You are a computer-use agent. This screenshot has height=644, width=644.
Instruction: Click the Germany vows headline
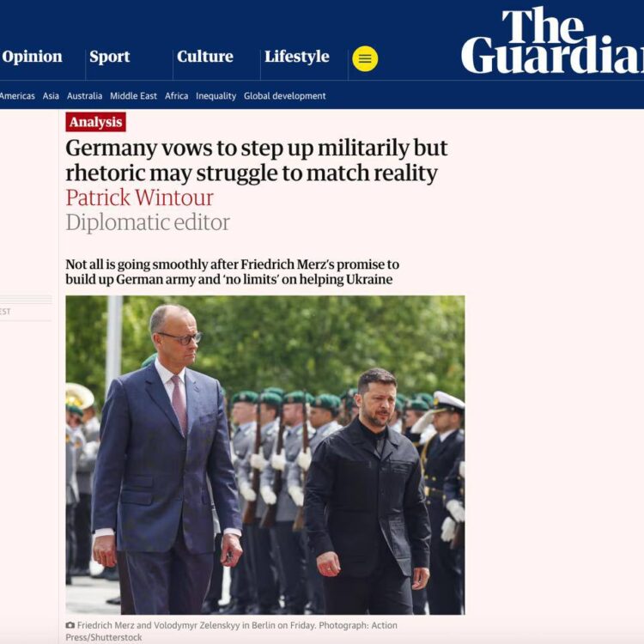(256, 161)
